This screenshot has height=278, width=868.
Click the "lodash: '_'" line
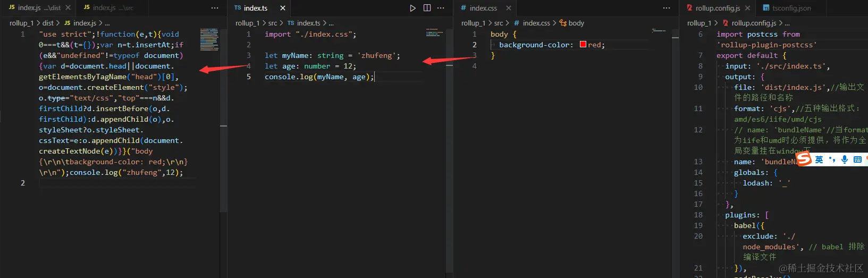(766, 183)
